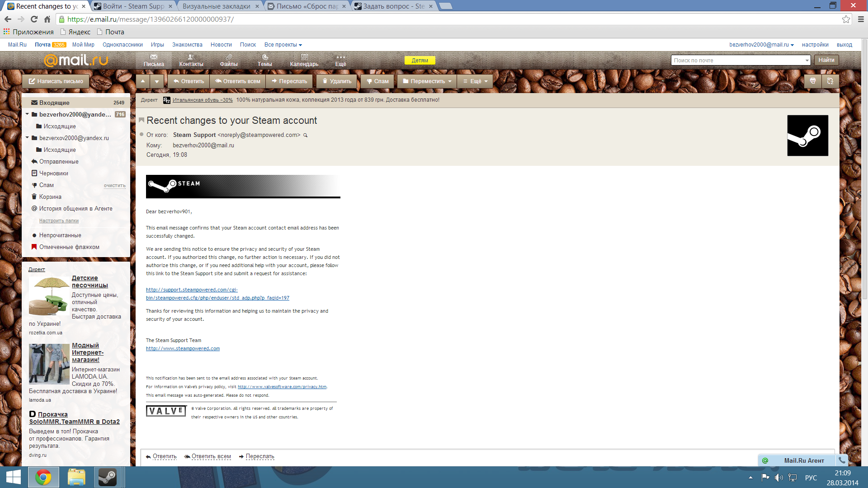Click the @mail.ru logo
This screenshot has width=868, height=488.
pyautogui.click(x=76, y=60)
